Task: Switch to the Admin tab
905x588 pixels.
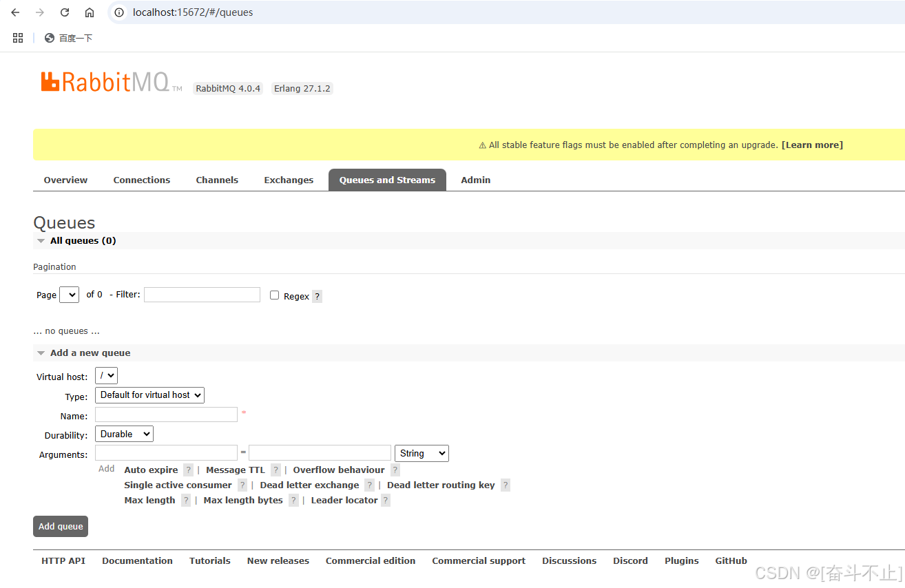Action: tap(476, 180)
